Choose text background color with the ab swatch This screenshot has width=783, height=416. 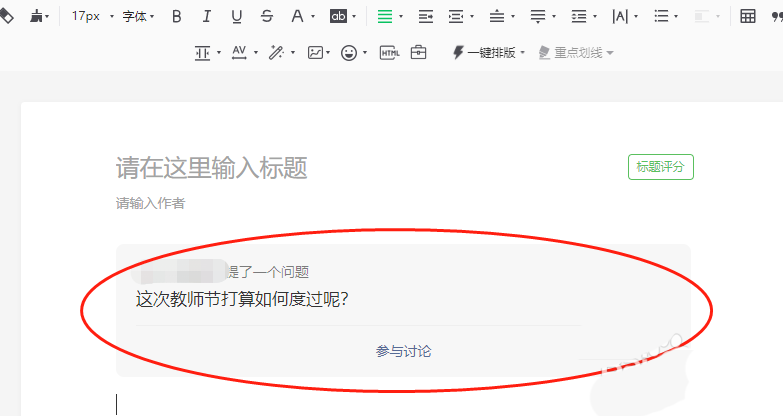pyautogui.click(x=343, y=16)
